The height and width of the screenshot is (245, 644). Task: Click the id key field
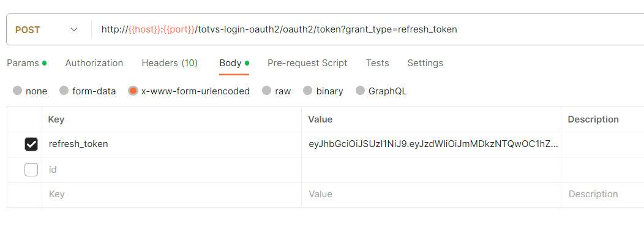pyautogui.click(x=171, y=170)
